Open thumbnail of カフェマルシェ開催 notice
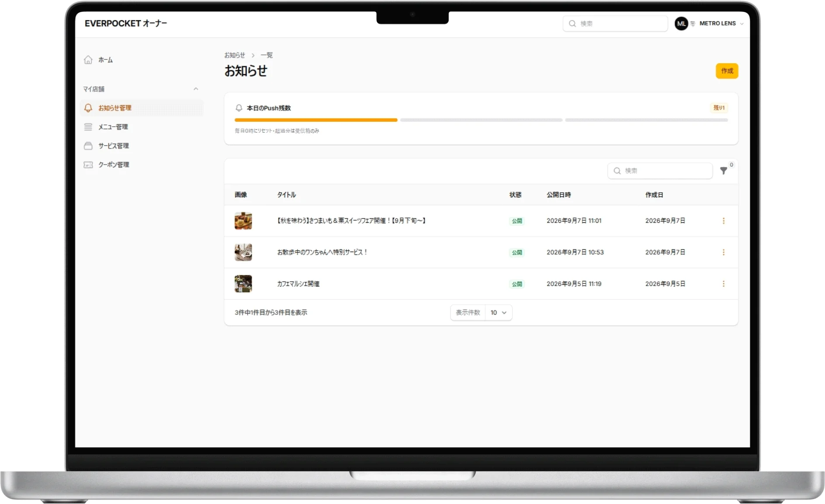 click(243, 284)
